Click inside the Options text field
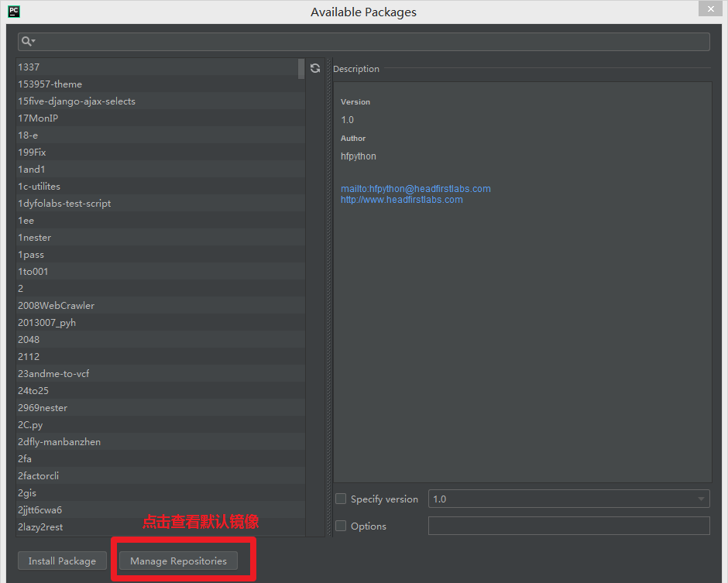The image size is (728, 583). coord(569,526)
